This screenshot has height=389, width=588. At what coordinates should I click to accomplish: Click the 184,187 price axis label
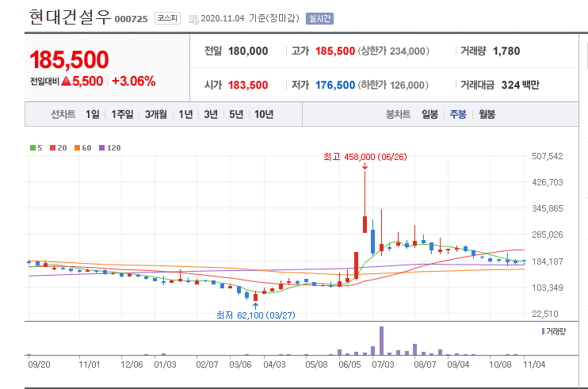(548, 261)
